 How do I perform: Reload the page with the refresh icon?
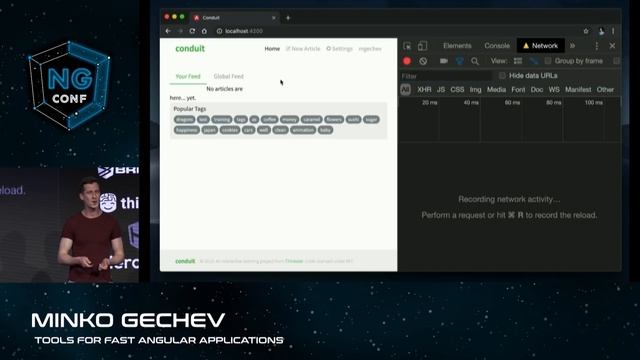(192, 31)
